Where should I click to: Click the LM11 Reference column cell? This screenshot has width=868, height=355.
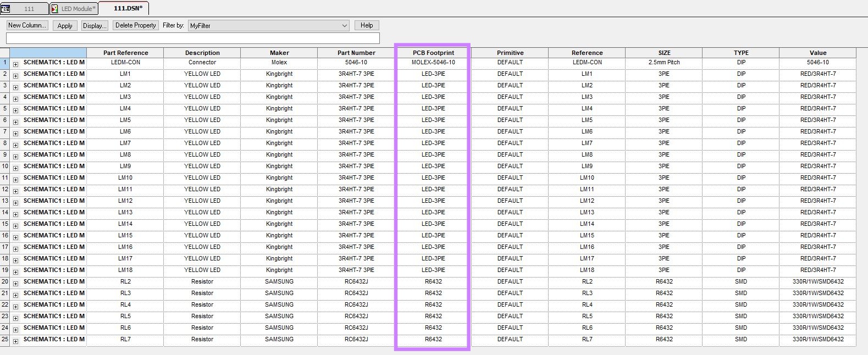tap(587, 190)
